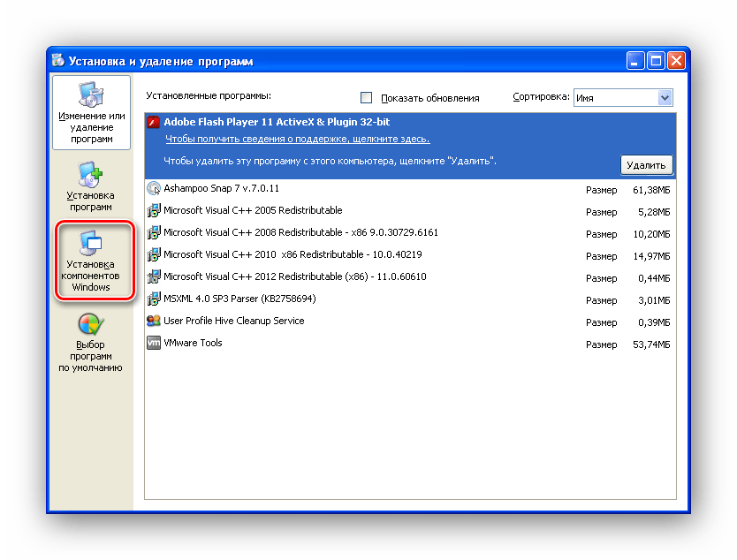Select Microsoft Visual C++ 2005 Redistributable entry
Screen dimensions: 737x560
click(253, 211)
